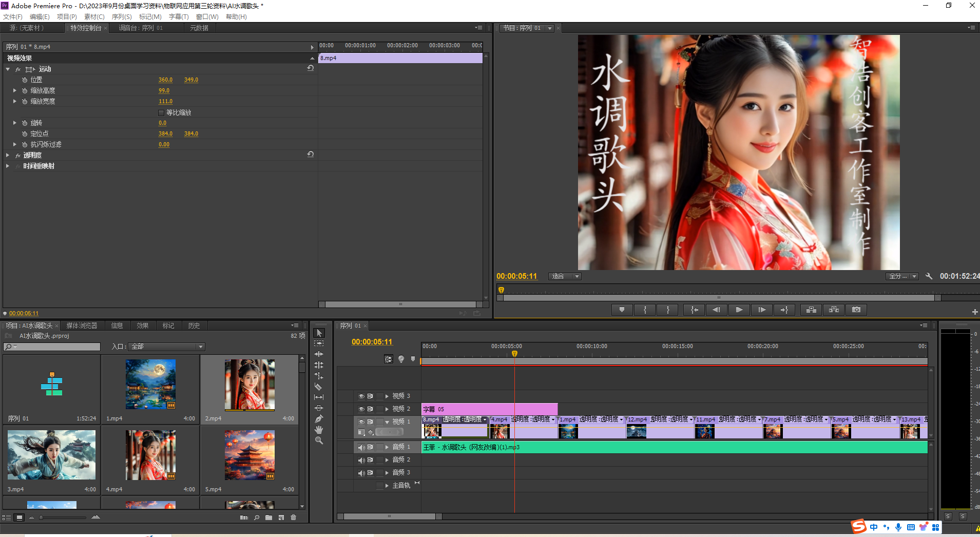Collapse 运动 effect group
The width and height of the screenshot is (980, 537).
(x=8, y=69)
